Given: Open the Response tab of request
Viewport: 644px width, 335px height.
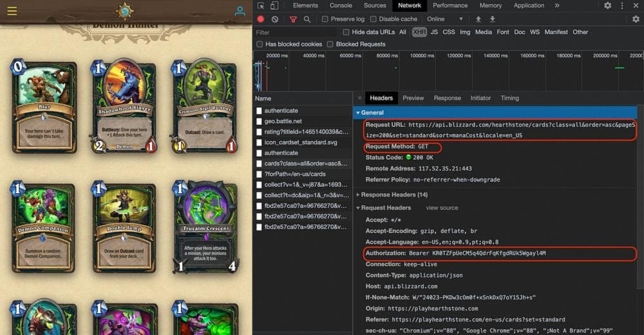Looking at the screenshot, I should 448,98.
